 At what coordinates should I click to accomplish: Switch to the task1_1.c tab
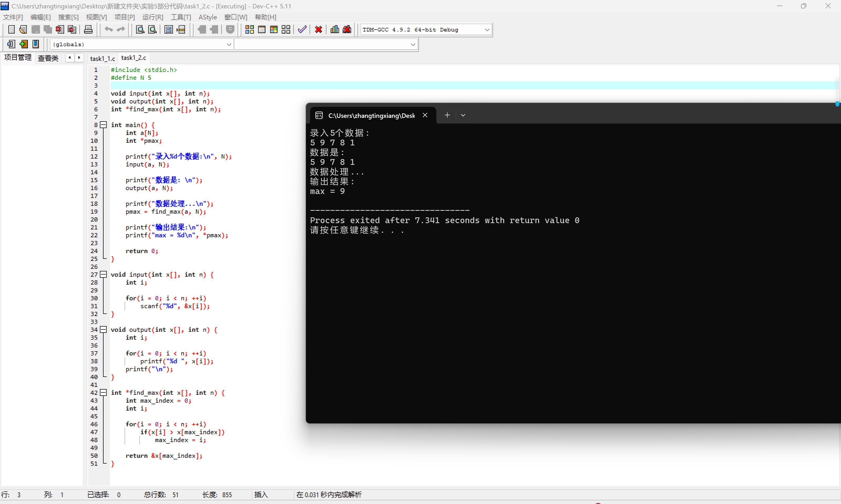[x=102, y=59]
